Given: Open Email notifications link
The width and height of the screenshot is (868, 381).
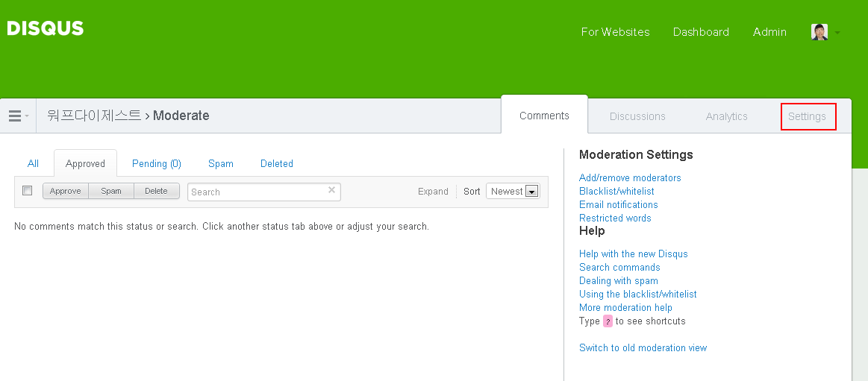Looking at the screenshot, I should coord(618,204).
